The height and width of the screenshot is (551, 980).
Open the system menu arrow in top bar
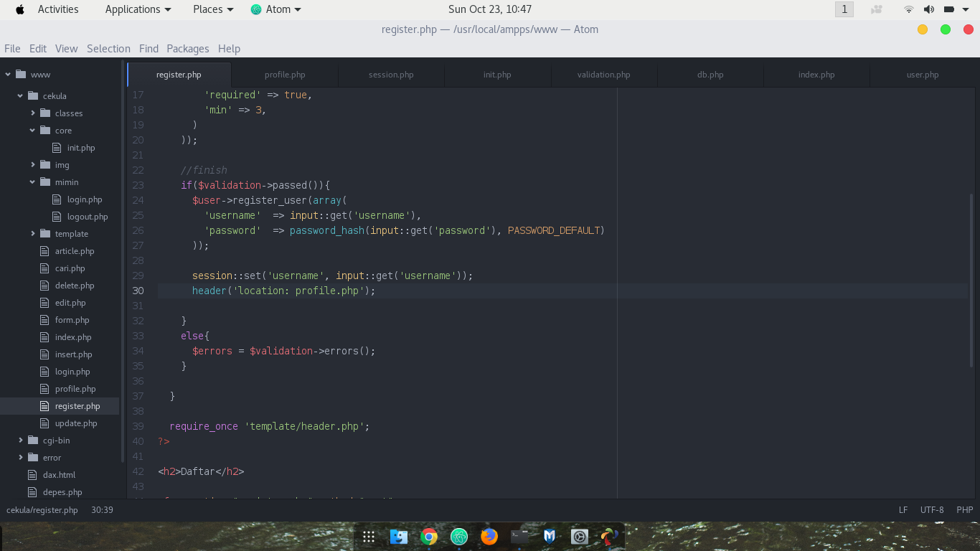966,9
